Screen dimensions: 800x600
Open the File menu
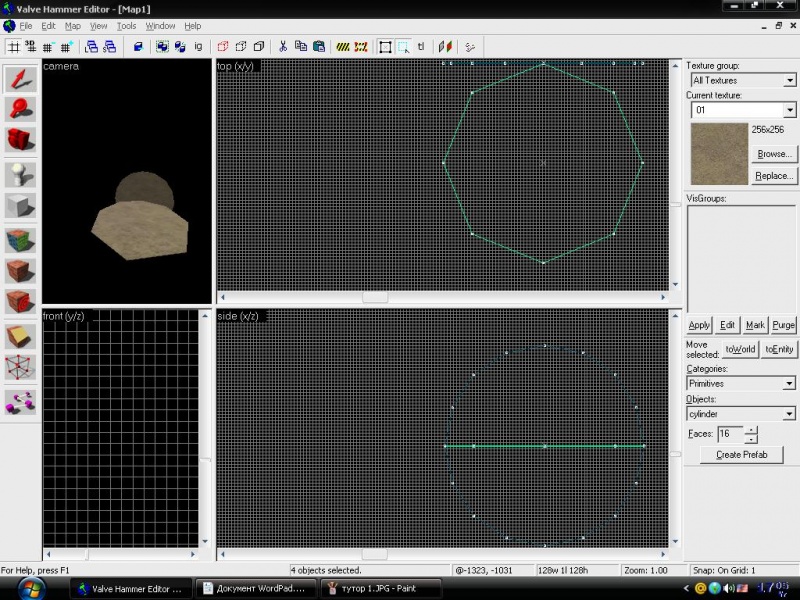(26, 26)
